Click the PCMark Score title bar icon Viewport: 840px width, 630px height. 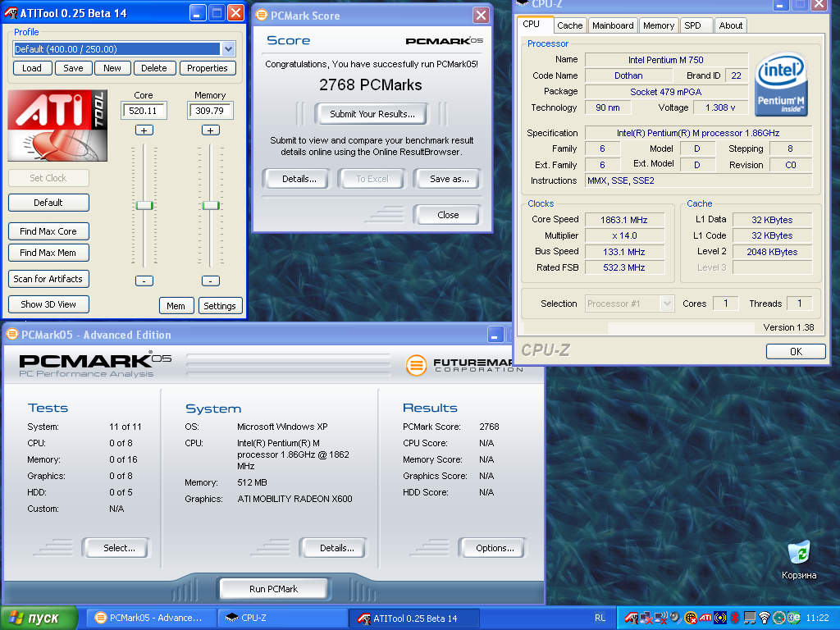point(262,15)
